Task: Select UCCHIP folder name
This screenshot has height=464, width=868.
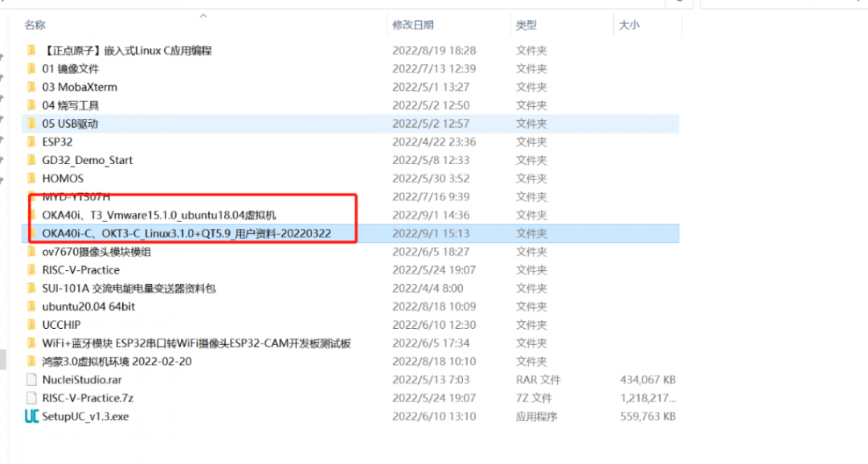Action: [61, 324]
